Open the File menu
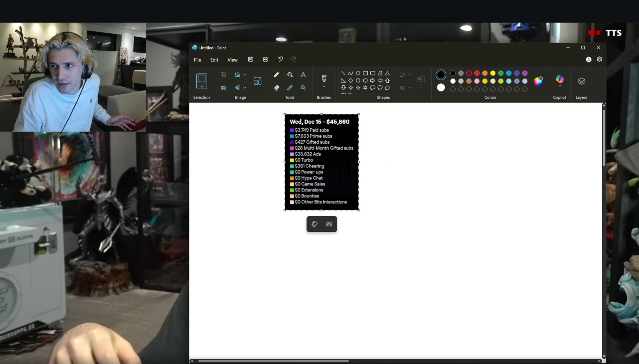Viewport: 639px width, 364px height. coord(197,60)
